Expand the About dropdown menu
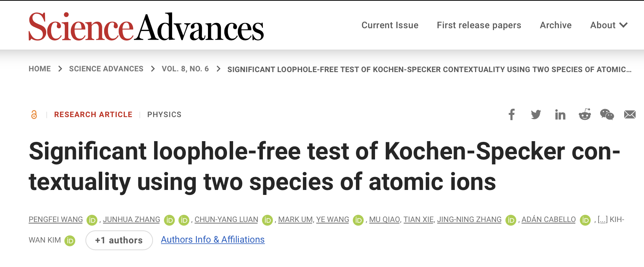The width and height of the screenshot is (644, 267). (x=609, y=25)
